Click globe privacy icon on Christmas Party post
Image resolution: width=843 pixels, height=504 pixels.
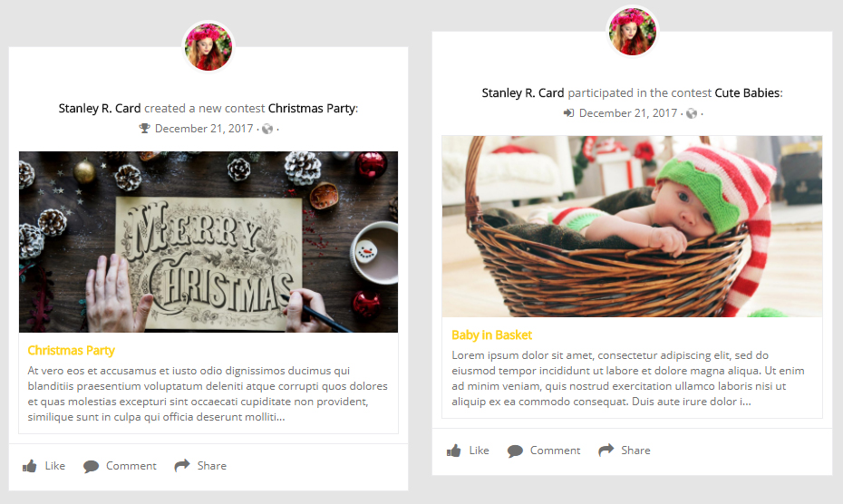coord(267,129)
